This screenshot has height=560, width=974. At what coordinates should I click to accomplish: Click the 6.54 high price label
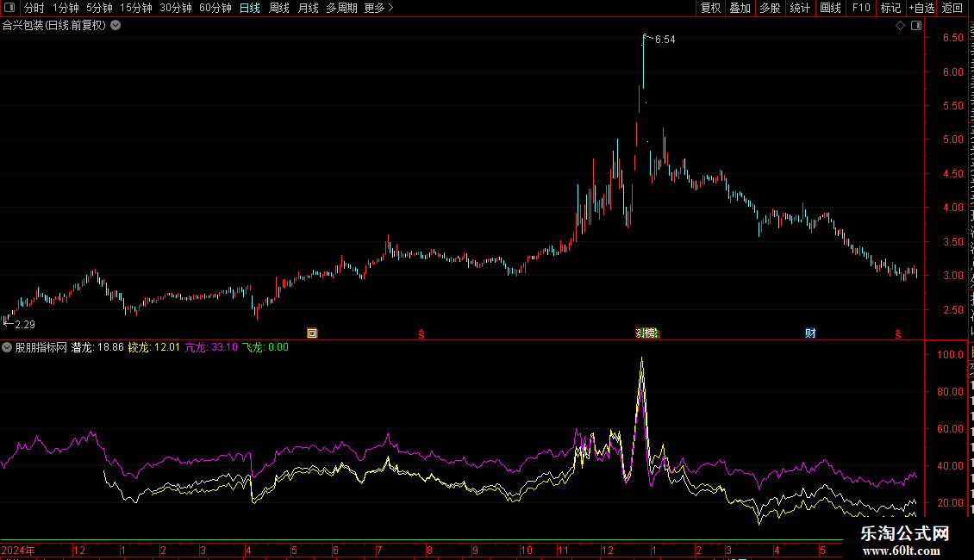(x=665, y=40)
